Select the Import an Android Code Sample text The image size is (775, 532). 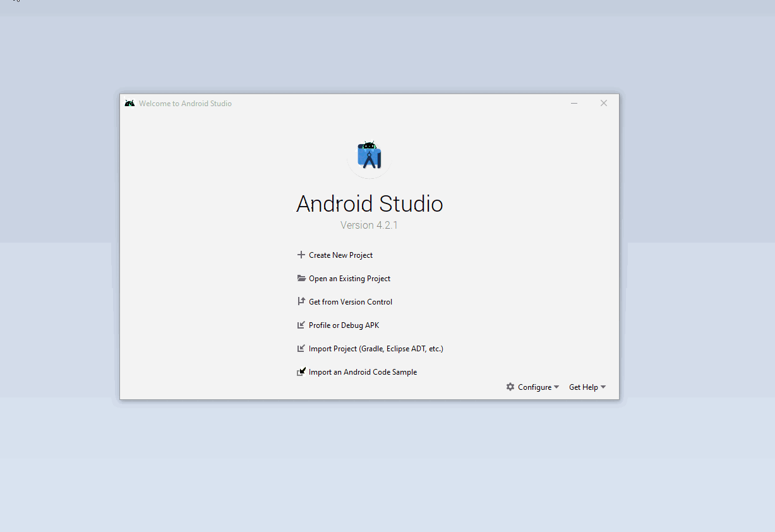(363, 372)
